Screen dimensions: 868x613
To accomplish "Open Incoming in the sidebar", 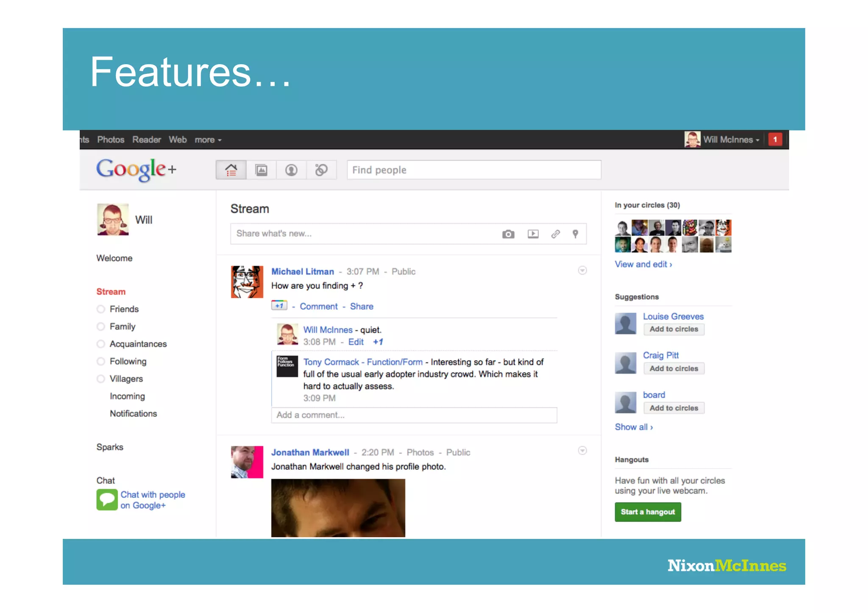I will pos(127,396).
